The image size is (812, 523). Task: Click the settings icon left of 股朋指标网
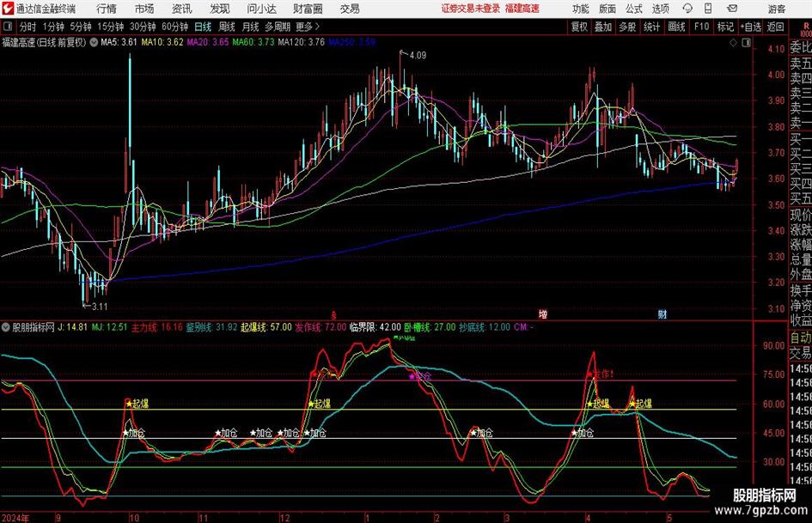click(7, 327)
